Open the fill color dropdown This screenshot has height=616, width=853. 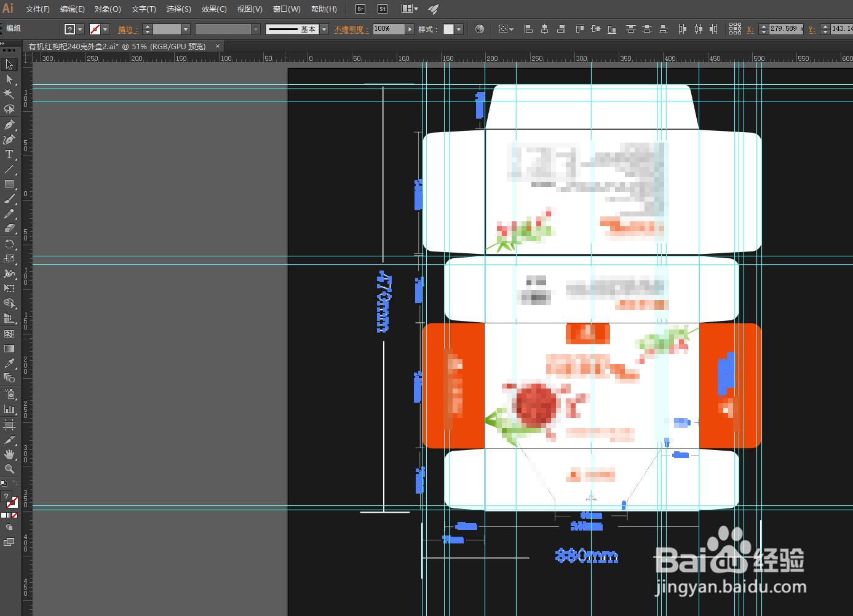coord(80,30)
